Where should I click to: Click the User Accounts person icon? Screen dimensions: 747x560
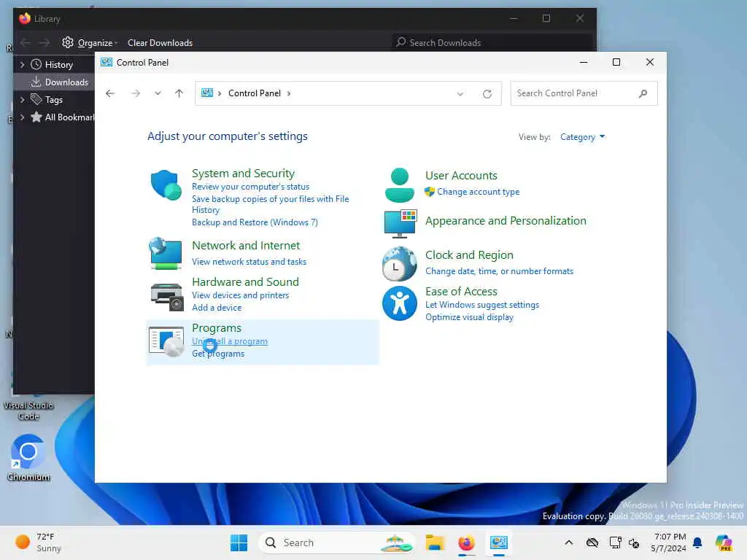click(x=399, y=184)
